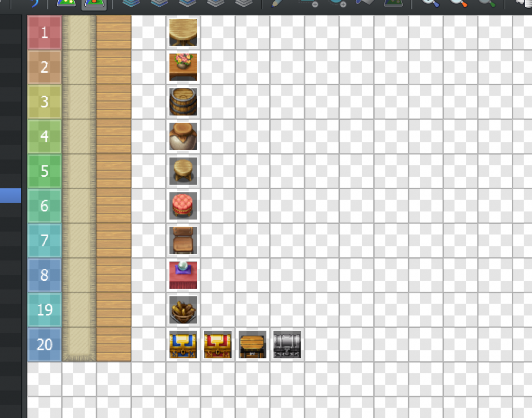Select the crystal ball table tile
The image size is (532, 418).
[183, 275]
